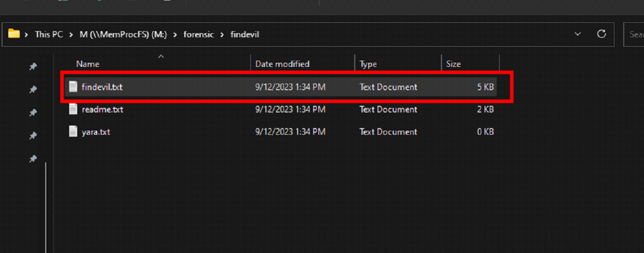Image resolution: width=644 pixels, height=253 pixels.
Task: Expand the chevron after forensic breadcrumb
Action: click(221, 35)
